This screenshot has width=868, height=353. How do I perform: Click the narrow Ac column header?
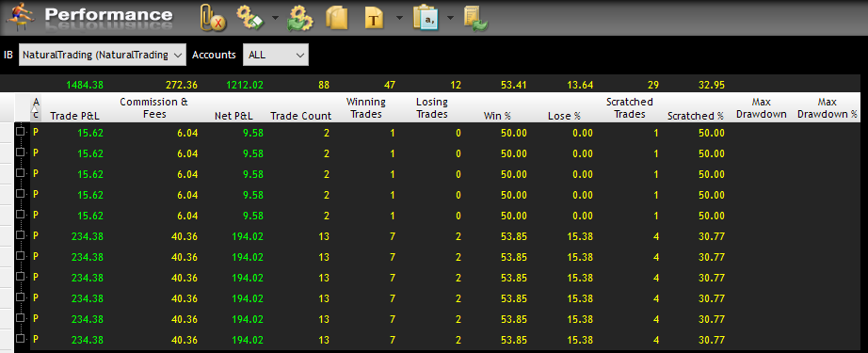36,108
